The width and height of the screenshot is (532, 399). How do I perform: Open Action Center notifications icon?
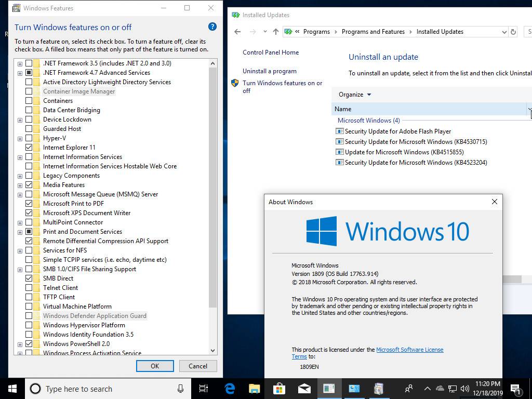point(516,390)
